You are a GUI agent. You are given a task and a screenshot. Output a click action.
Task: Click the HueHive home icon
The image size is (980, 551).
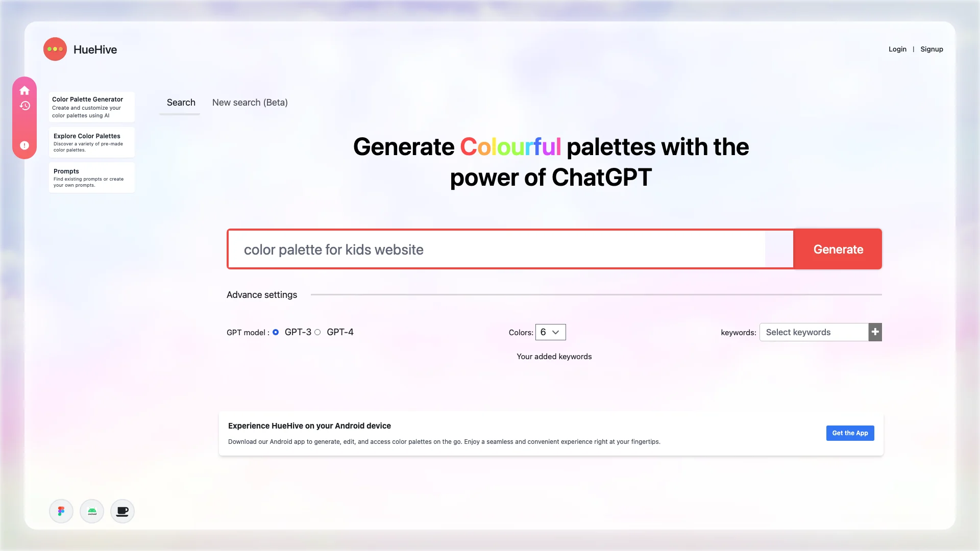click(x=25, y=90)
